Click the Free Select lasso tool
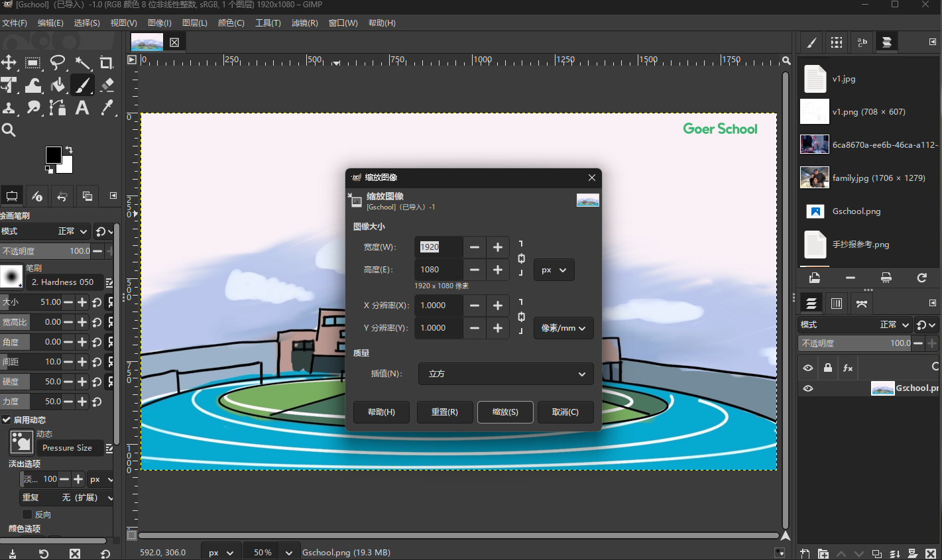This screenshot has width=942, height=560. click(x=58, y=63)
